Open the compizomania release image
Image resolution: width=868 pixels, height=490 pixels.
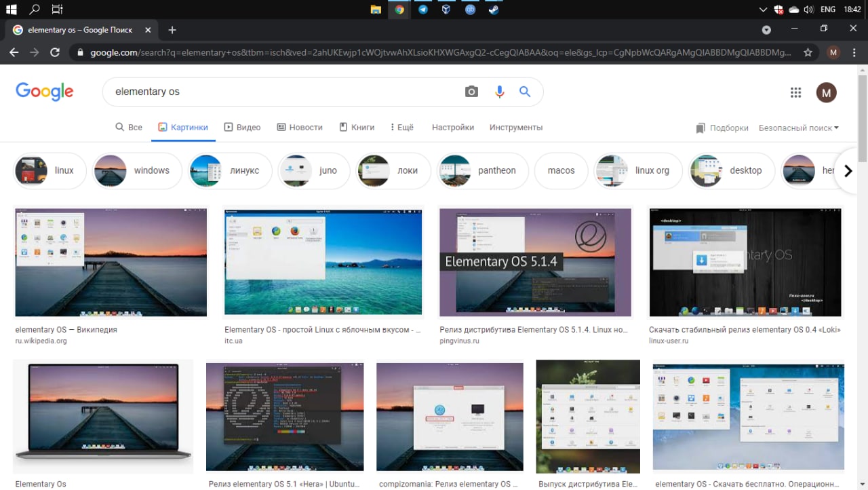450,417
